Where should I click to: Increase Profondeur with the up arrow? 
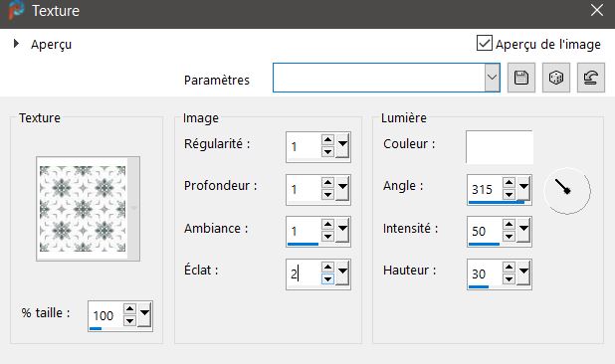coord(327,183)
